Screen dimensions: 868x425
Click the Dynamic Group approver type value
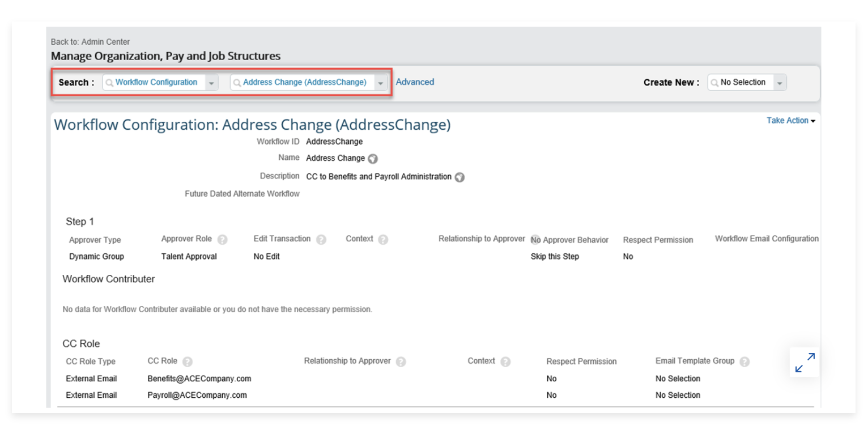(x=96, y=257)
